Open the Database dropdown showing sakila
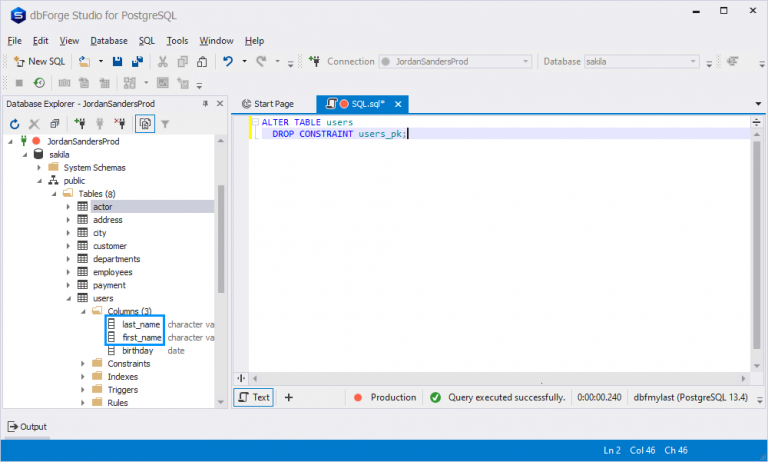This screenshot has width=768, height=462. pos(641,62)
